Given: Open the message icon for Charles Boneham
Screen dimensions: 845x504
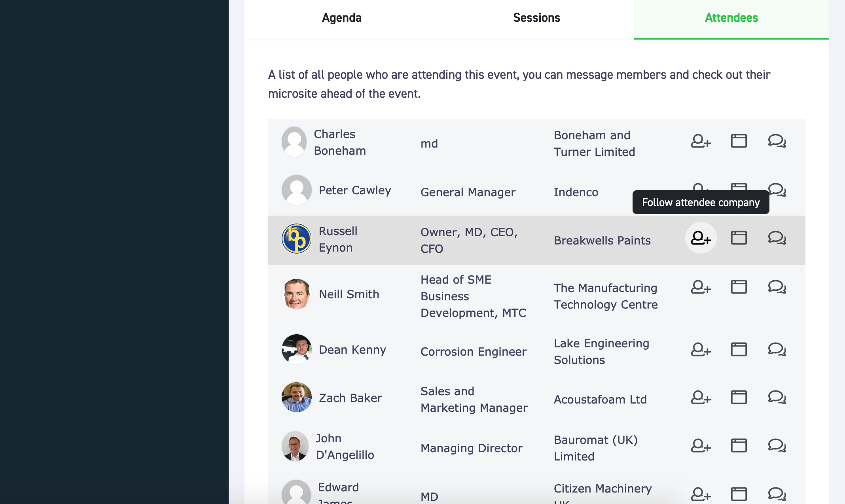Looking at the screenshot, I should (x=777, y=141).
